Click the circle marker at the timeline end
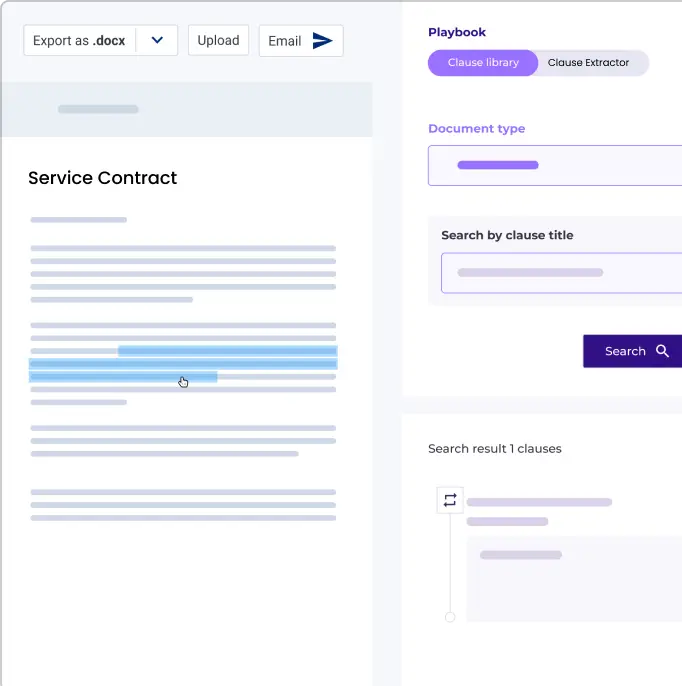682x686 pixels. [x=450, y=617]
